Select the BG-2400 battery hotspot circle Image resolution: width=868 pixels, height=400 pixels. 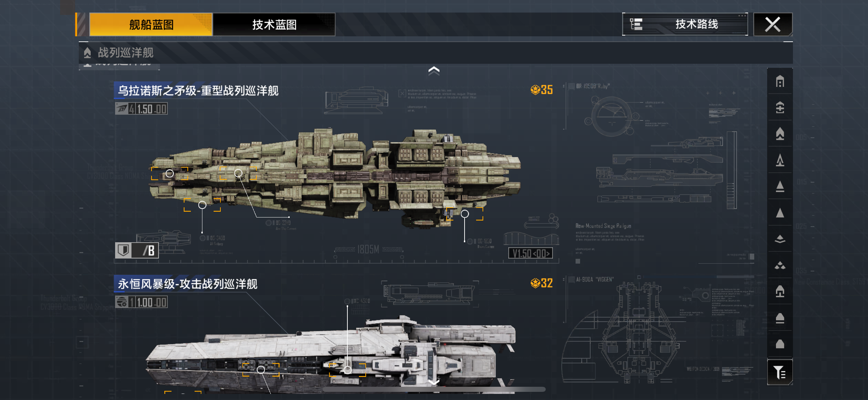(202, 205)
